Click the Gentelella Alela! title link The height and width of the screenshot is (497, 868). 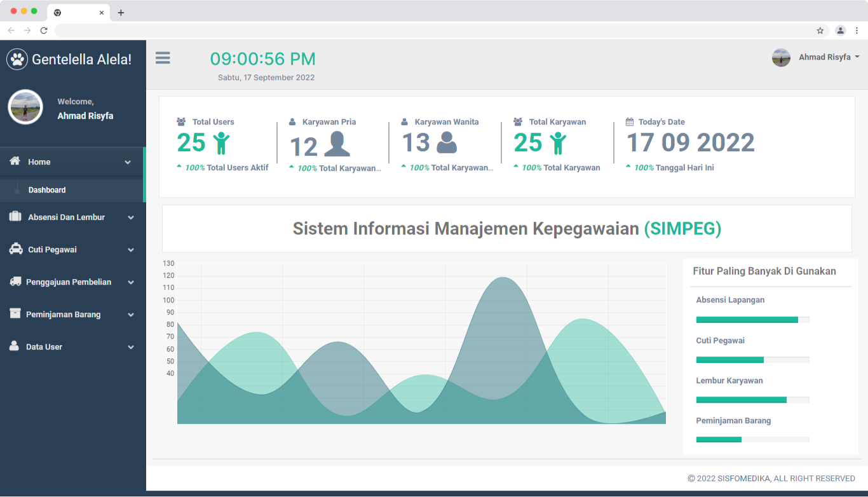tap(81, 60)
